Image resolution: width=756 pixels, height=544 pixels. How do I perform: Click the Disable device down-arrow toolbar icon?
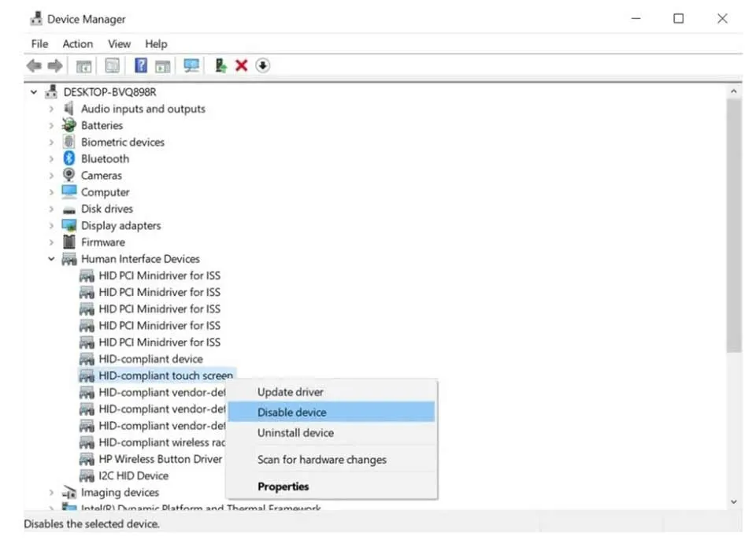click(262, 65)
